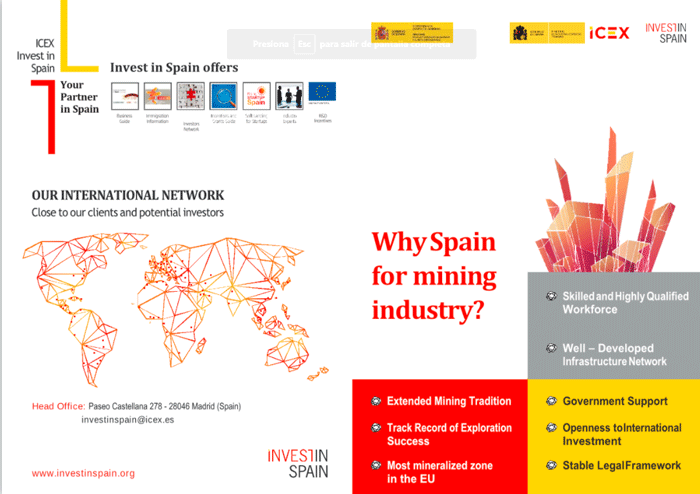Click the bullet icon beside 'Openness to International Investment'

pos(552,428)
